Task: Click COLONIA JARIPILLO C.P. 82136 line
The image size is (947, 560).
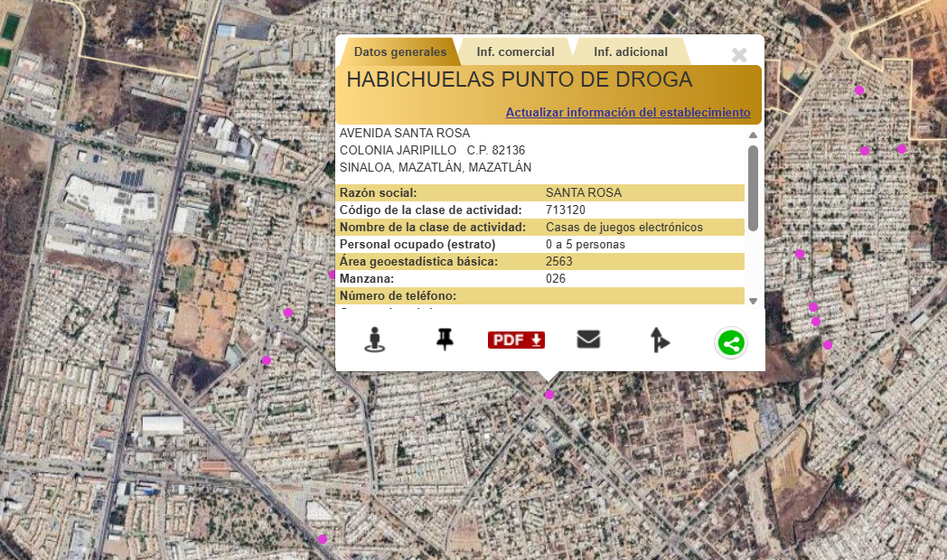Action: tap(433, 150)
